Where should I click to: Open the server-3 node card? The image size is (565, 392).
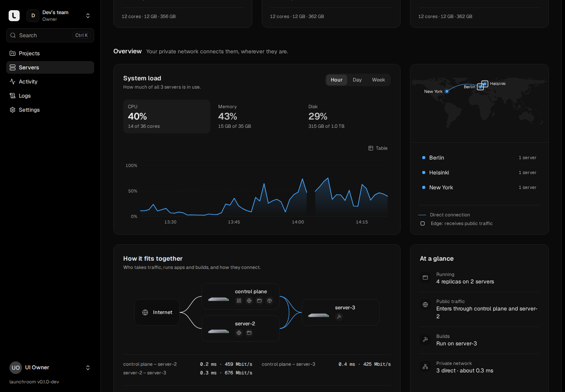341,312
